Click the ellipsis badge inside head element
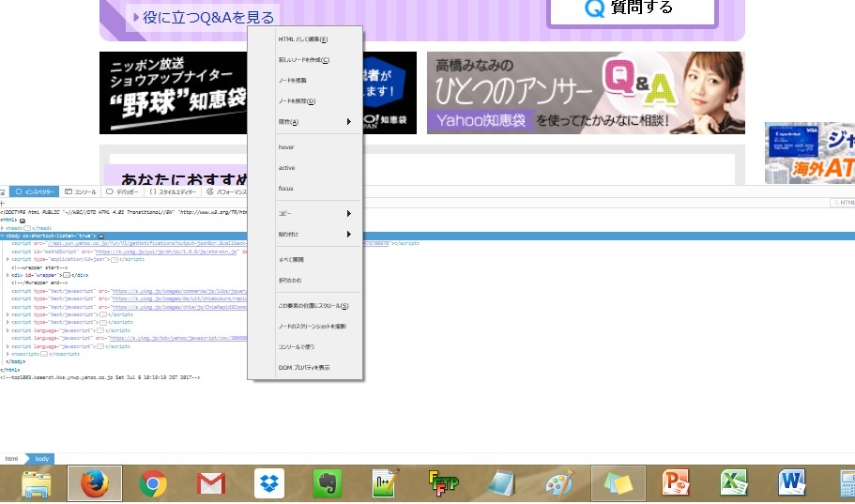 coord(26,228)
